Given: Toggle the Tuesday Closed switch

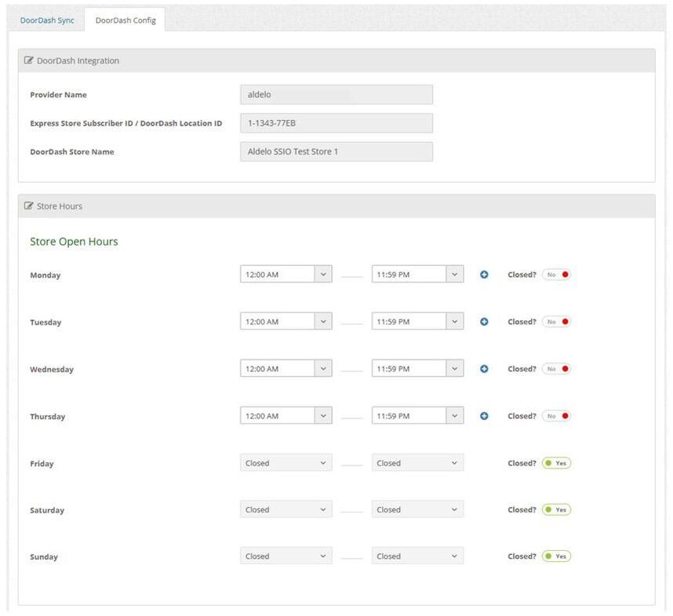Looking at the screenshot, I should click(x=556, y=322).
